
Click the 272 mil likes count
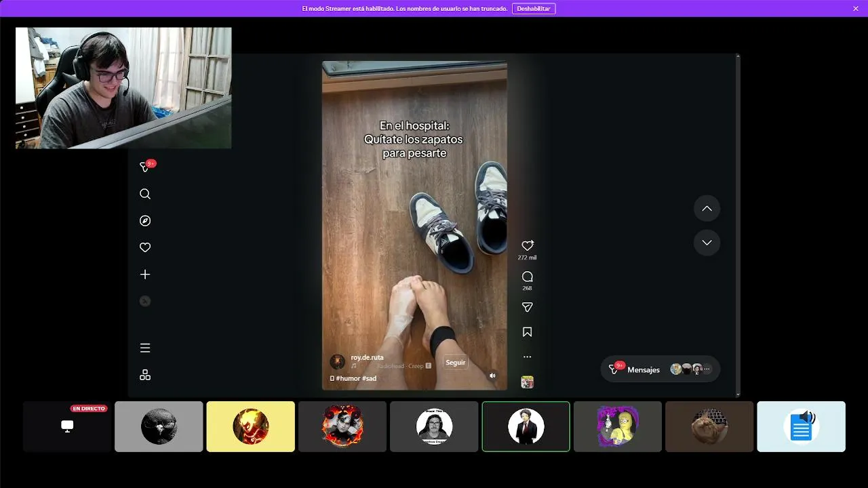(x=528, y=258)
